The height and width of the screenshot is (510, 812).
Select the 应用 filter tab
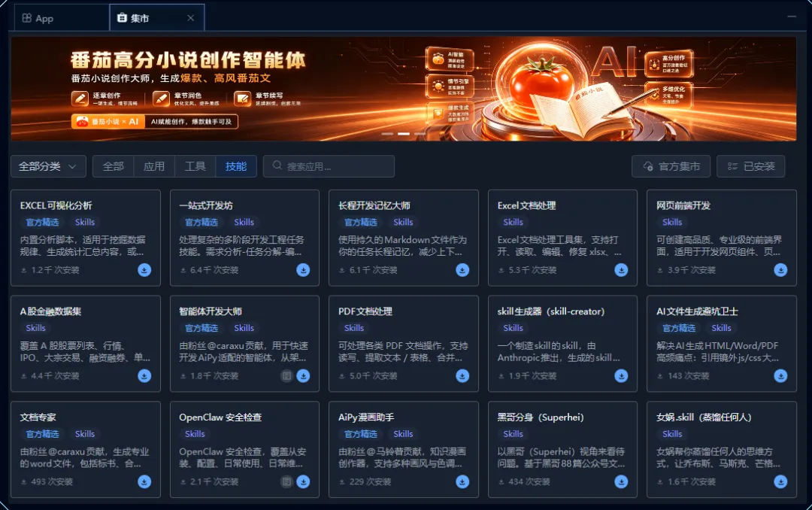click(x=154, y=166)
